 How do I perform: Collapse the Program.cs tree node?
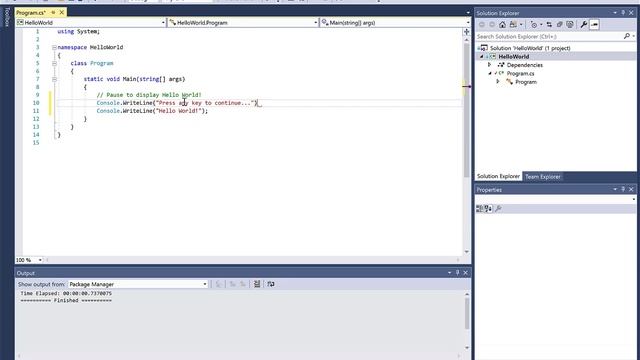point(490,73)
